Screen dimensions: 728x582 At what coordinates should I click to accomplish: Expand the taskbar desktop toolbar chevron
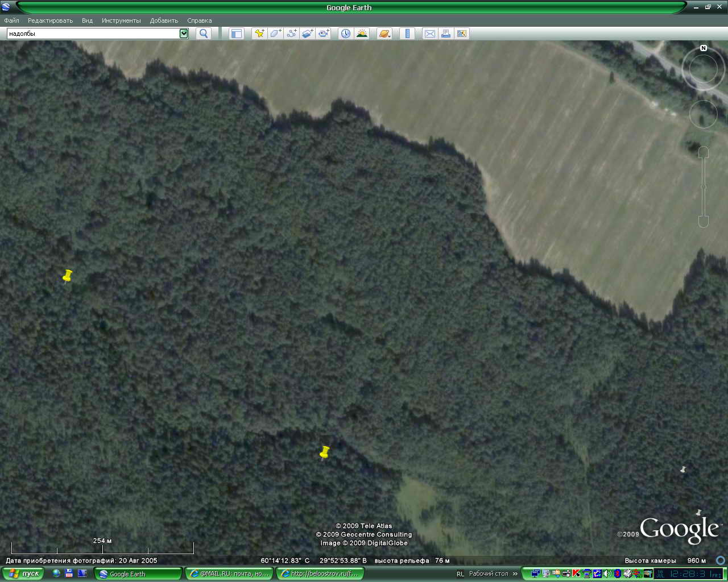(515, 574)
